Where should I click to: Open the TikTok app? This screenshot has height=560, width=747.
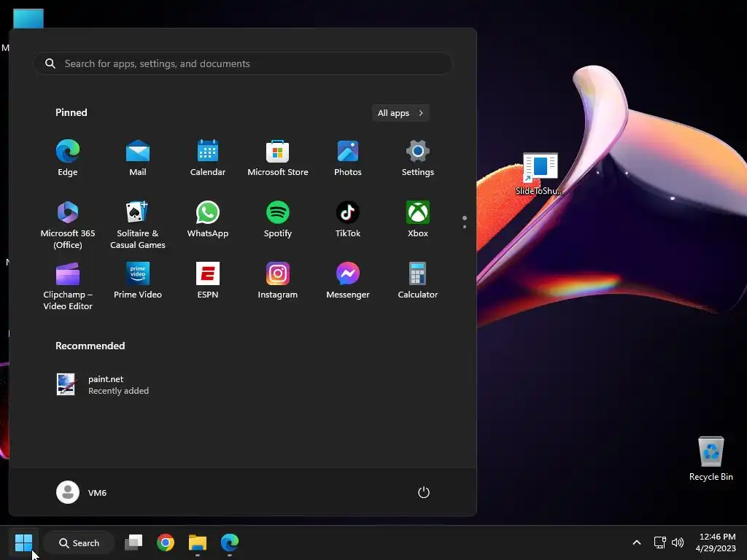348,219
